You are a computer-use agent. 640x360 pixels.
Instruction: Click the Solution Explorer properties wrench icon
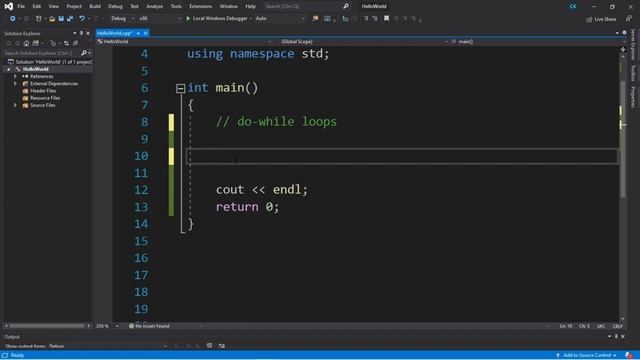click(76, 43)
